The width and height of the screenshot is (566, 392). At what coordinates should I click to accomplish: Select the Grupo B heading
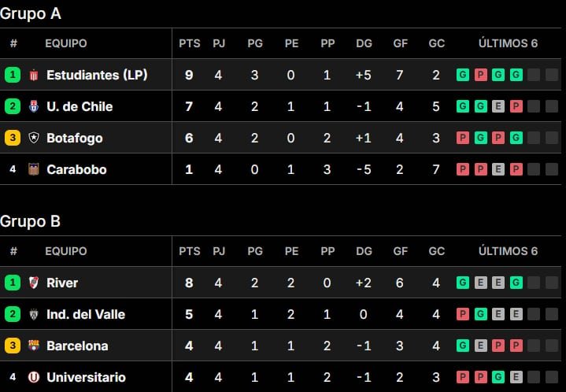tap(31, 221)
